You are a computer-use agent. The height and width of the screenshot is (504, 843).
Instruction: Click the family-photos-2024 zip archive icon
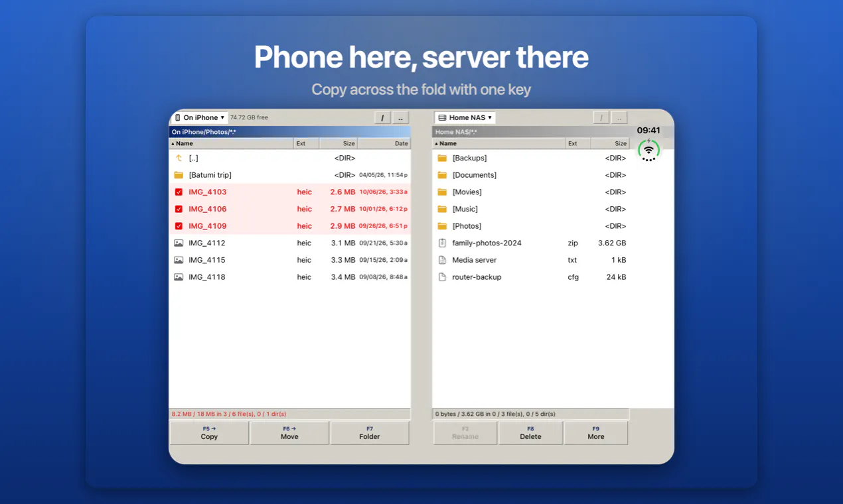(442, 243)
